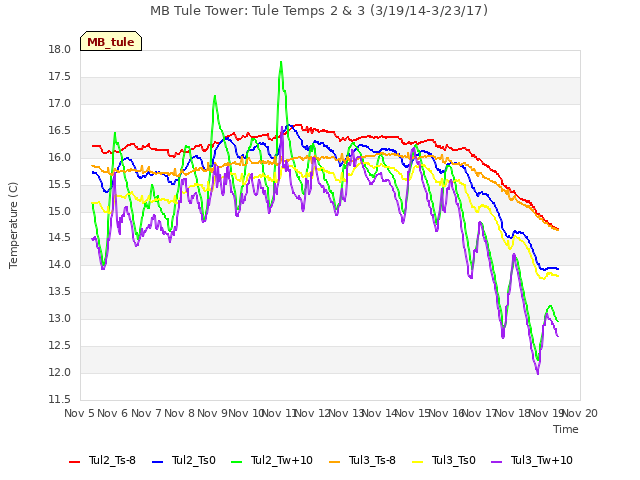Click the 13.0 y-axis tick label

[60, 319]
